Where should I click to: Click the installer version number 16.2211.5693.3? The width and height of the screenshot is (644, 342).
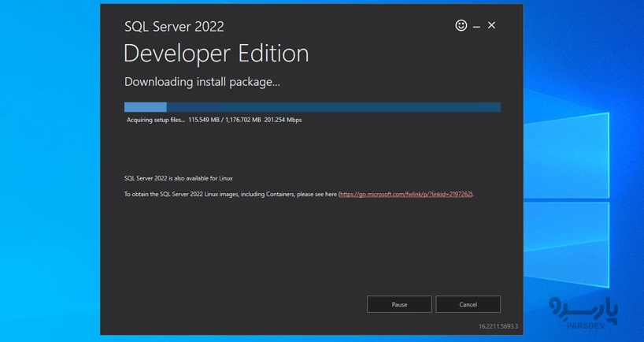click(498, 326)
